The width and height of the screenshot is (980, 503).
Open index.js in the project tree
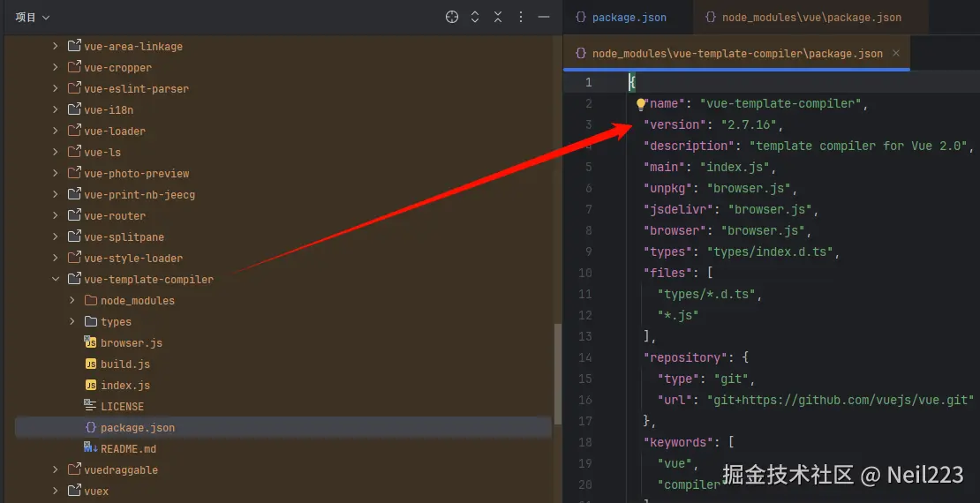(125, 386)
